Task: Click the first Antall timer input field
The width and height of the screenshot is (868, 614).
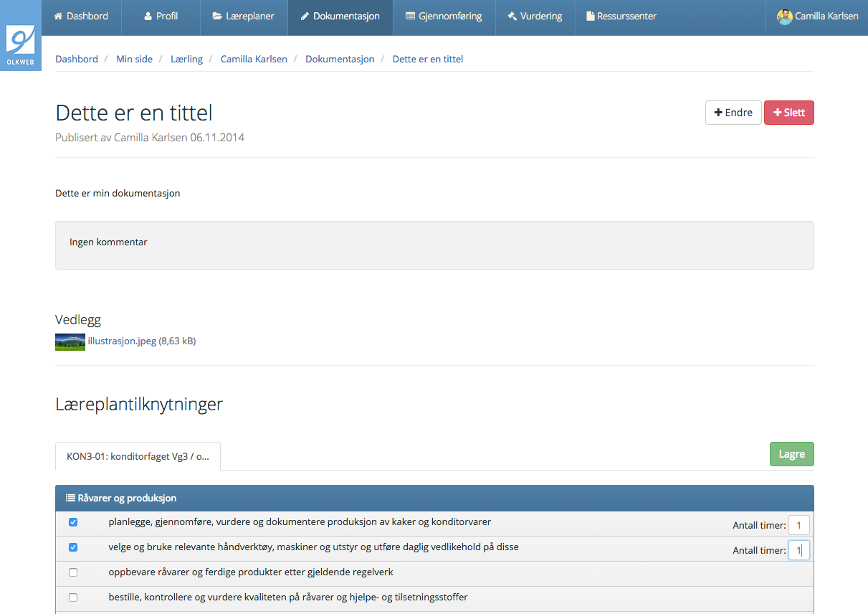Action: click(x=798, y=525)
